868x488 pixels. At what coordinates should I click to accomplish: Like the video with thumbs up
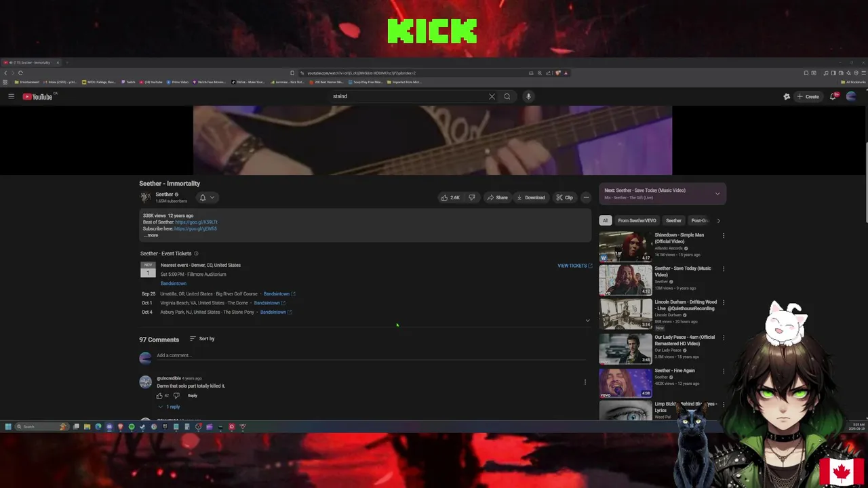coord(450,197)
